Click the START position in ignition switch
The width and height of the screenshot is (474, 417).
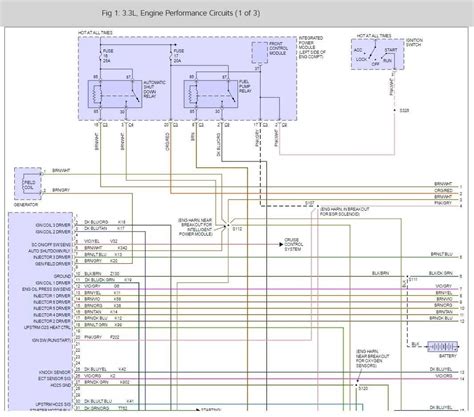click(x=391, y=50)
